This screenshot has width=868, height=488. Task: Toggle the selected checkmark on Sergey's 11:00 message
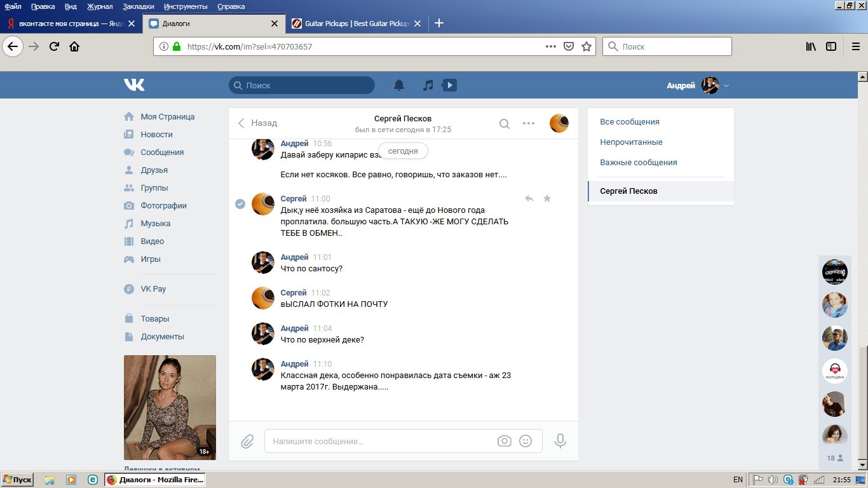coord(240,204)
